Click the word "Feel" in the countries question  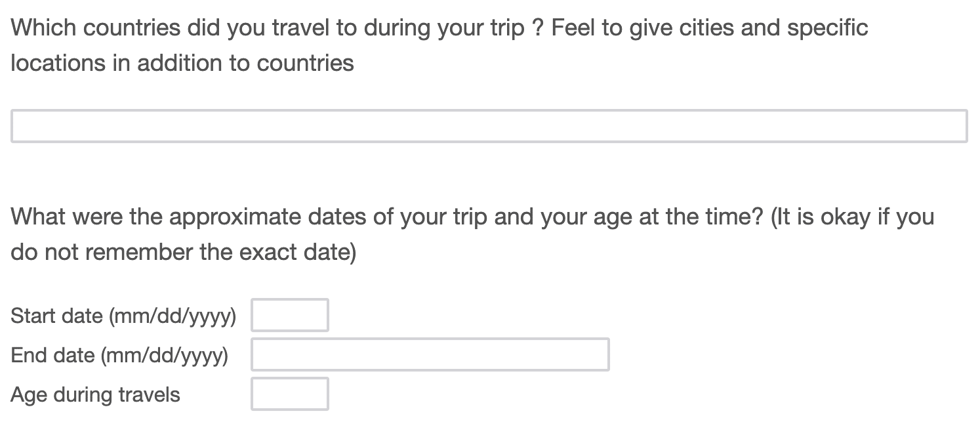click(573, 28)
